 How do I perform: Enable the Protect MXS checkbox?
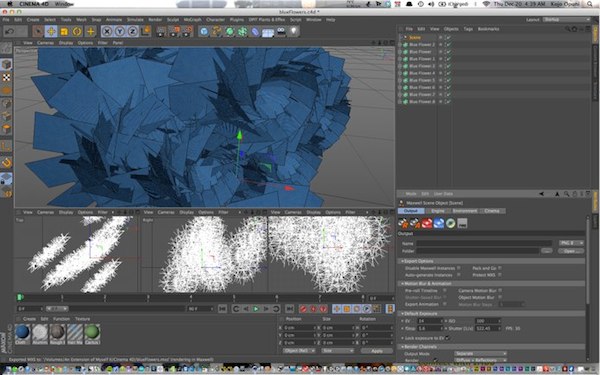click(x=500, y=275)
